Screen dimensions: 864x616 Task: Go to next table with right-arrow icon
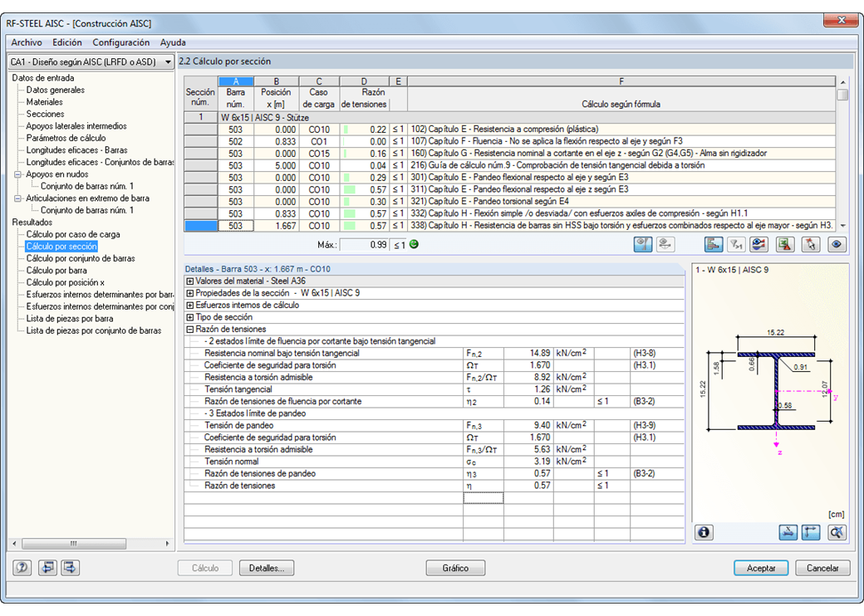tap(70, 568)
